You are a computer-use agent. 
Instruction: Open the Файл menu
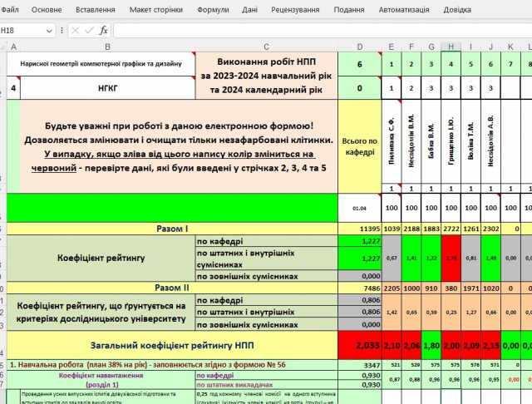tap(9, 9)
